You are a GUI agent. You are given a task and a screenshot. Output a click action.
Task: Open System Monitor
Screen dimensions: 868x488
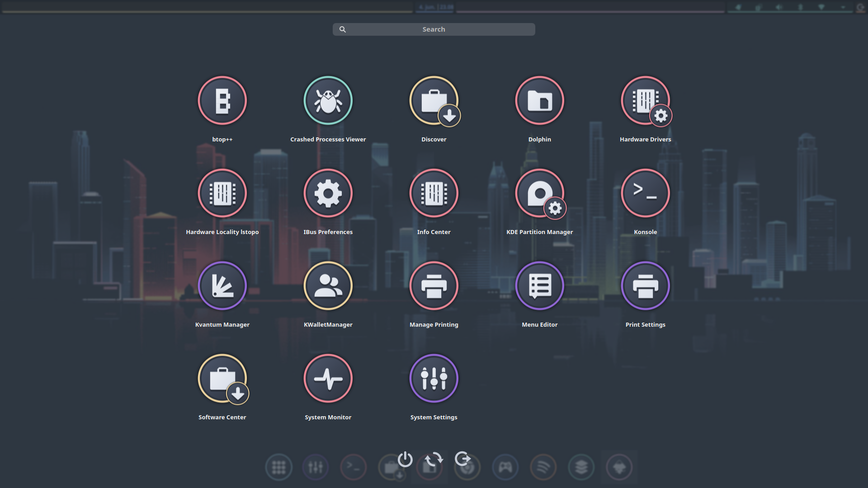pyautogui.click(x=328, y=379)
